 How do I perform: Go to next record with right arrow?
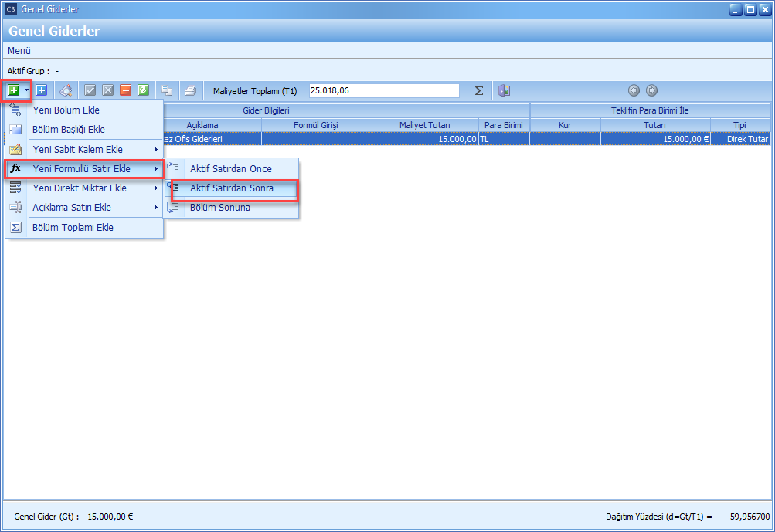point(651,90)
